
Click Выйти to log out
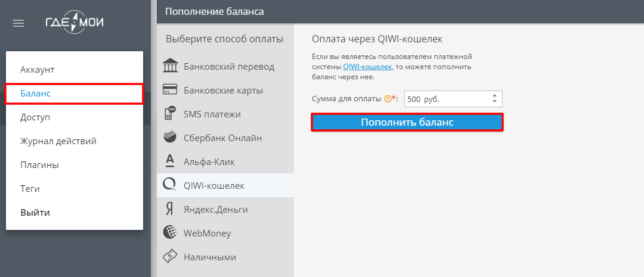point(75,213)
